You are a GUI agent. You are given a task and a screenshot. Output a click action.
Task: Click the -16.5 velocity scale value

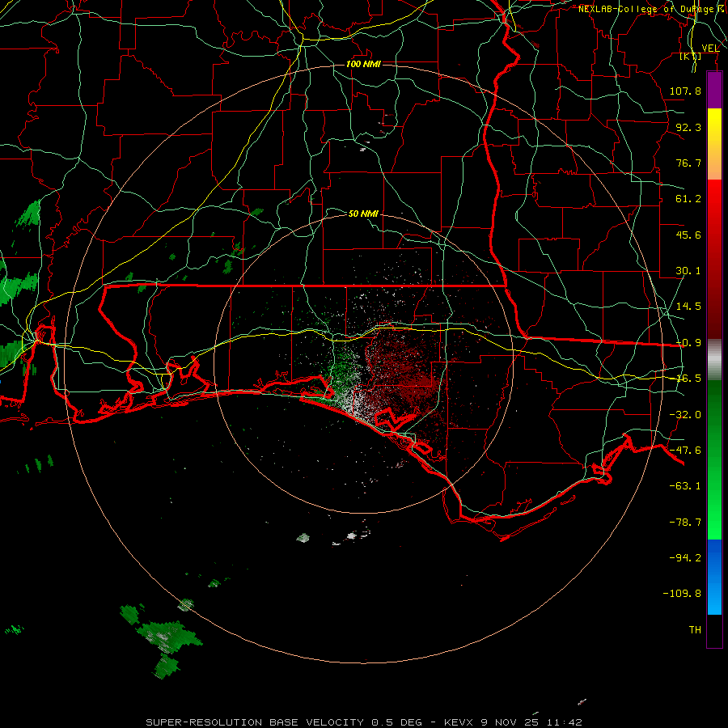pos(688,379)
